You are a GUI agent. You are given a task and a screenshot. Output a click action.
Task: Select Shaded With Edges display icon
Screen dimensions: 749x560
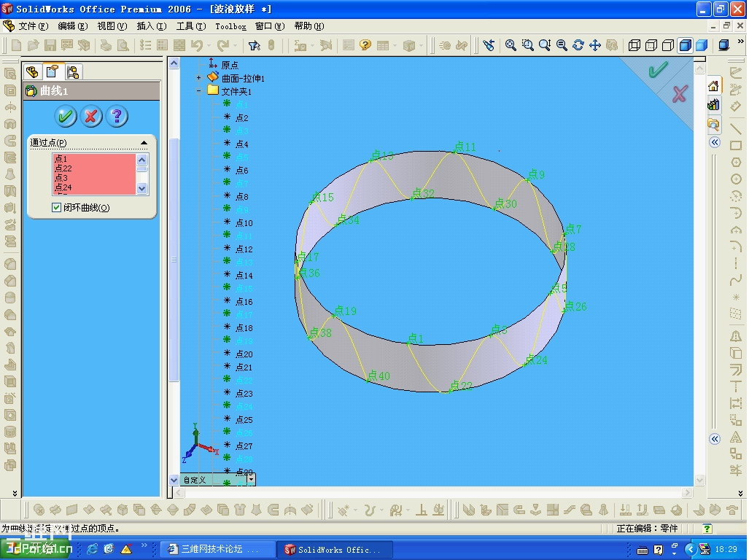[x=685, y=45]
